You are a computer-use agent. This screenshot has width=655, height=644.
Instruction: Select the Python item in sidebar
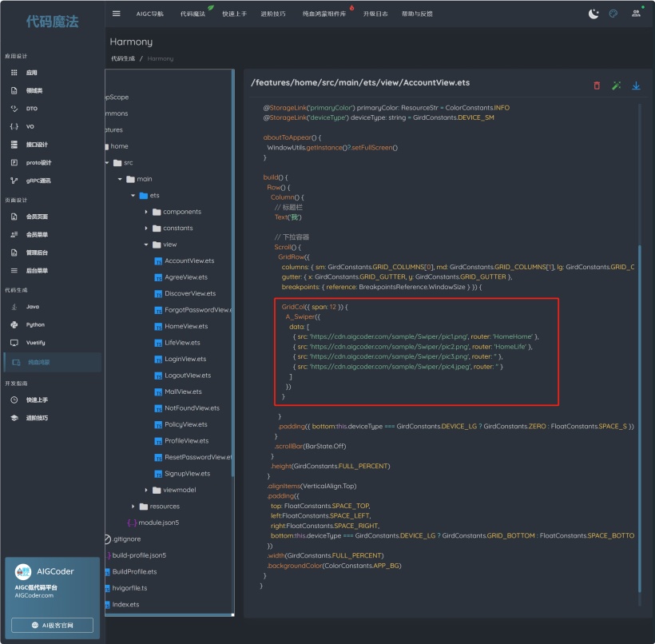click(x=35, y=325)
